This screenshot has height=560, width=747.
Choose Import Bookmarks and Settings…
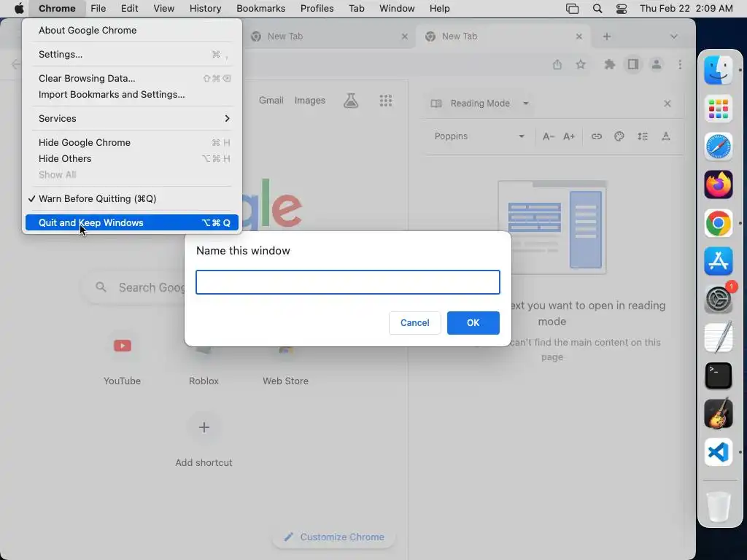pyautogui.click(x=132, y=94)
